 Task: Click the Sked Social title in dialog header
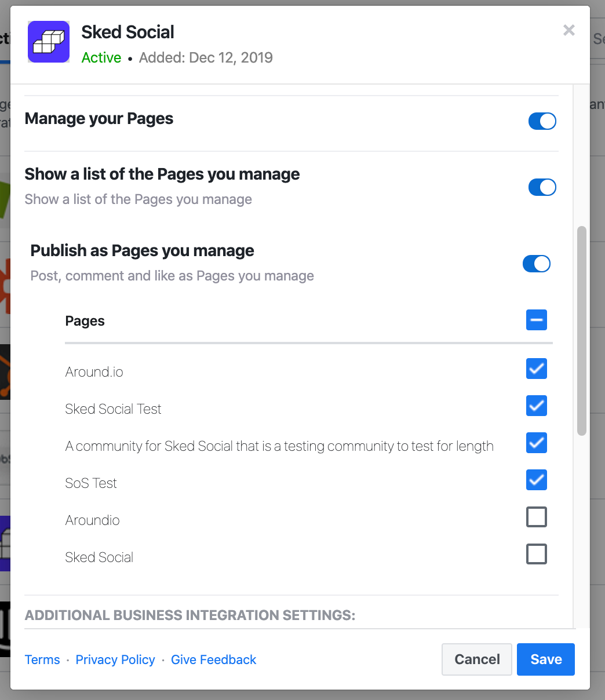[127, 32]
